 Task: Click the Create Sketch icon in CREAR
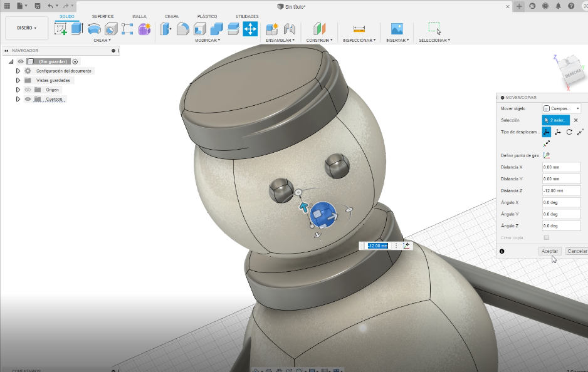tap(61, 29)
